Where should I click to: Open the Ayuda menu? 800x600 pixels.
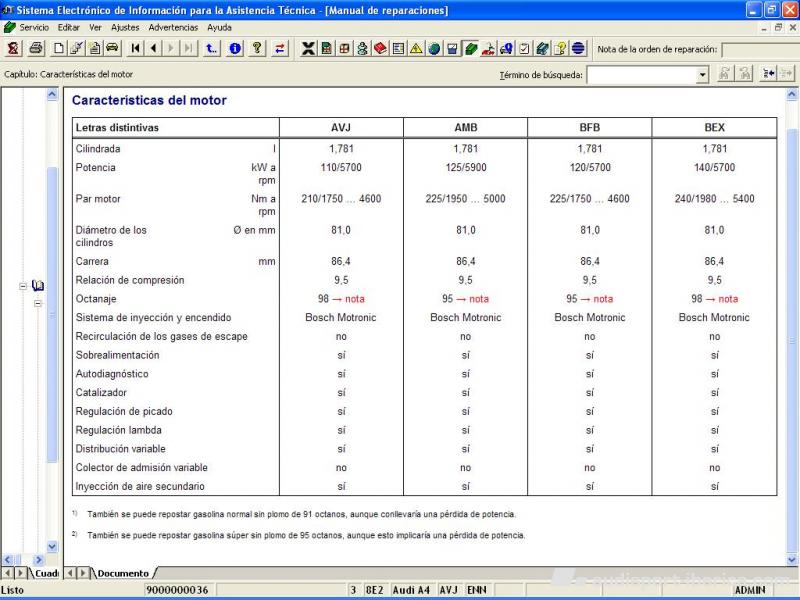[x=219, y=28]
